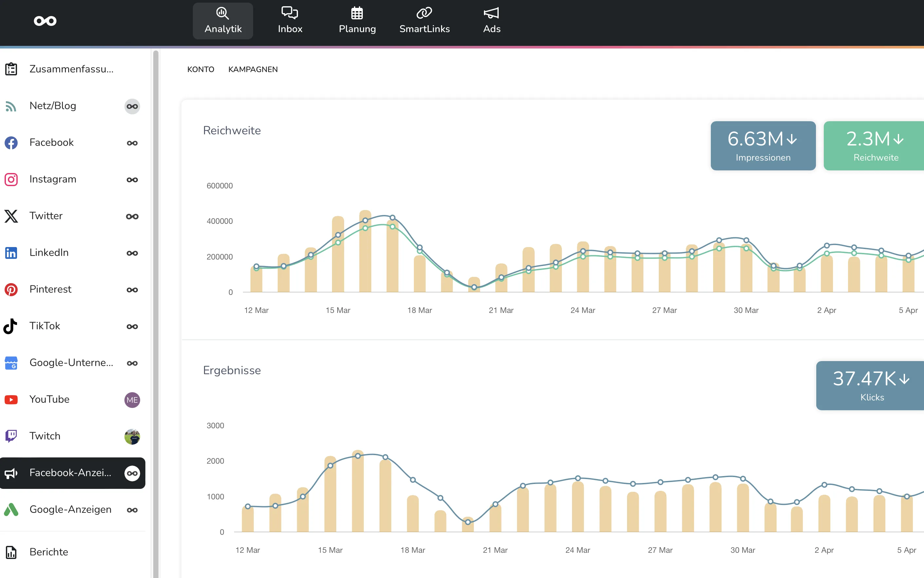This screenshot has width=924, height=578.
Task: Open the Planung calendar section
Action: pos(357,21)
